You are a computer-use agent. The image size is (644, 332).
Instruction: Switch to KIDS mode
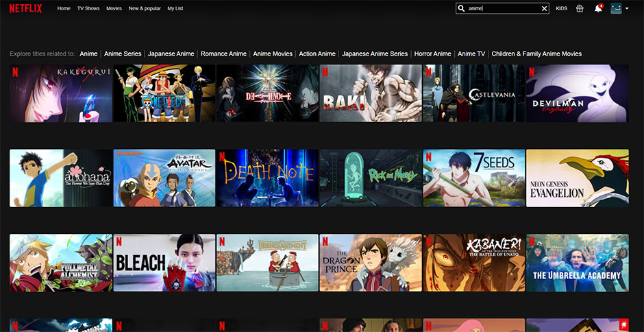point(562,8)
